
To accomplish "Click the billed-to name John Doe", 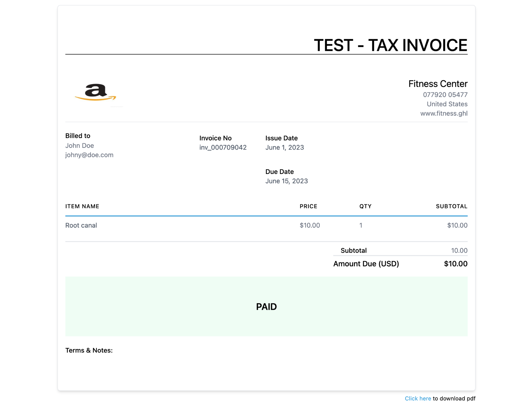I will click(x=80, y=146).
